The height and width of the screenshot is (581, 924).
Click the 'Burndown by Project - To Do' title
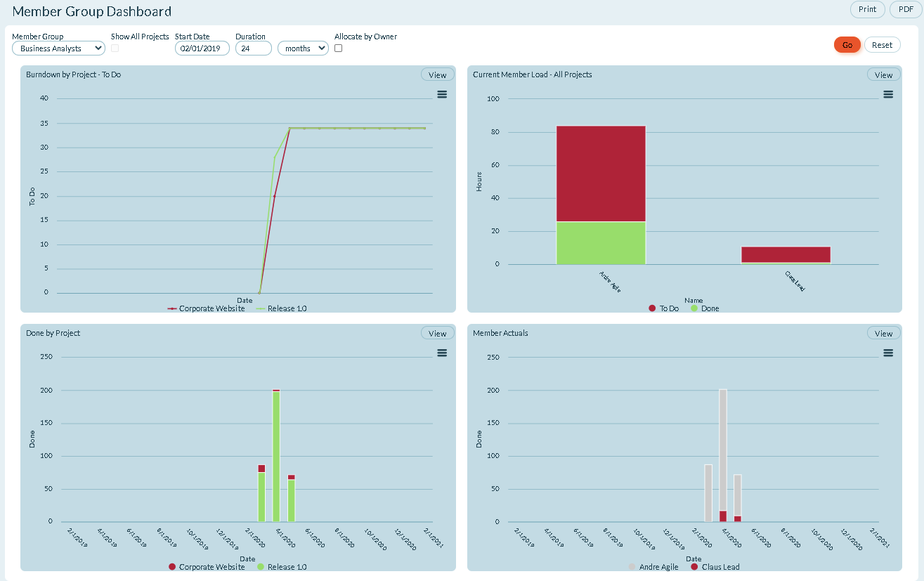tap(74, 74)
